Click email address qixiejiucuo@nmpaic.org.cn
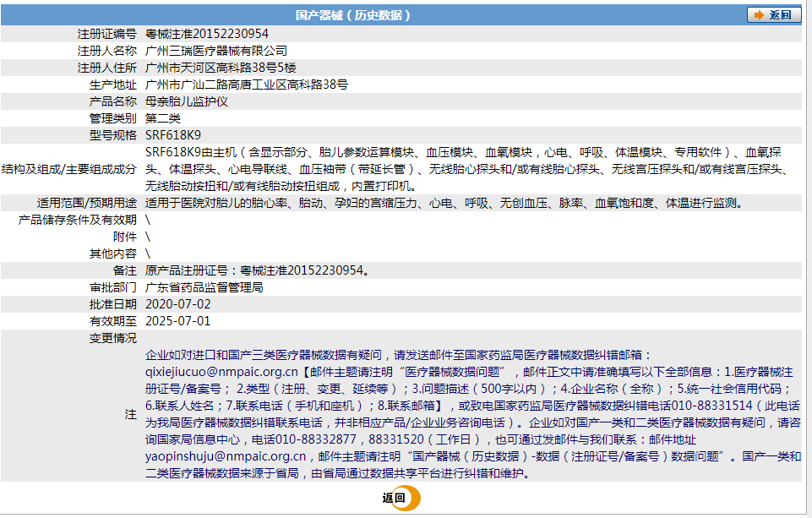This screenshot has height=518, width=812. coord(221,372)
